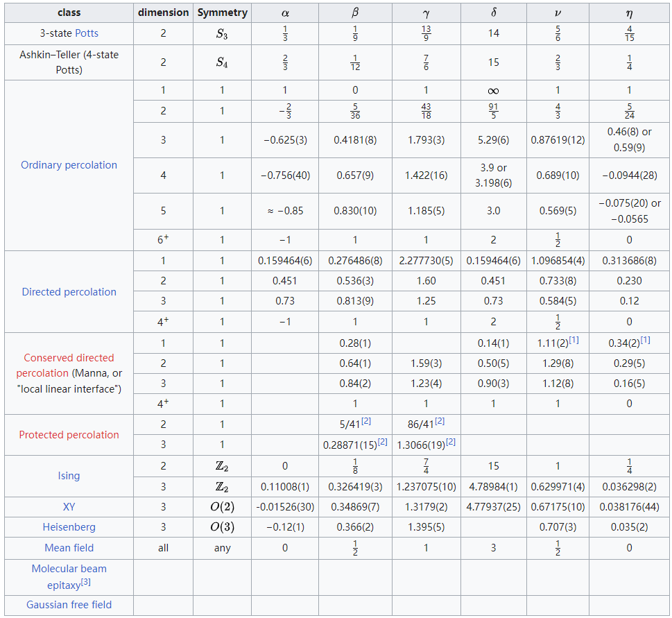Image resolution: width=672 pixels, height=618 pixels.
Task: Click the '0.87619(12)' cell
Action: click(x=558, y=140)
